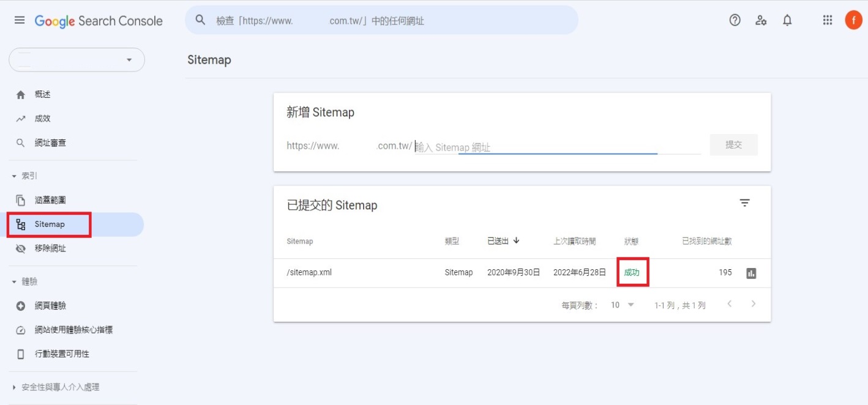Image resolution: width=868 pixels, height=405 pixels.
Task: Open the Google apps grid
Action: [x=828, y=20]
